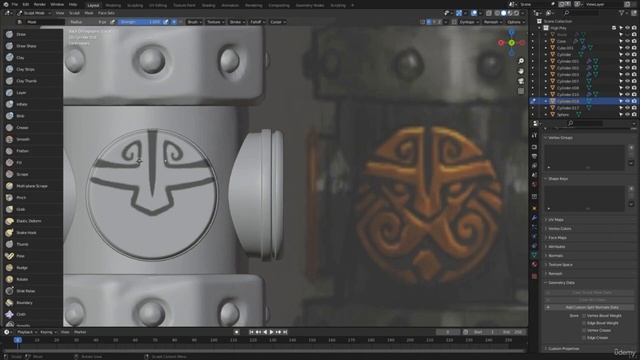
Task: Enable Edge Bevel Weight checkbox
Action: [584, 323]
